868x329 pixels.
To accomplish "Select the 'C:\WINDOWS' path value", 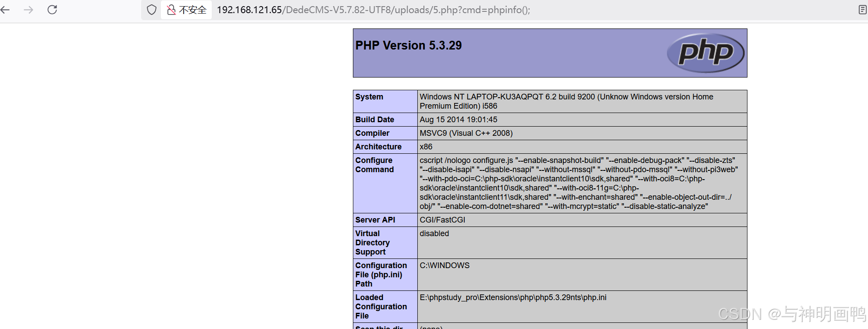I will pyautogui.click(x=445, y=265).
